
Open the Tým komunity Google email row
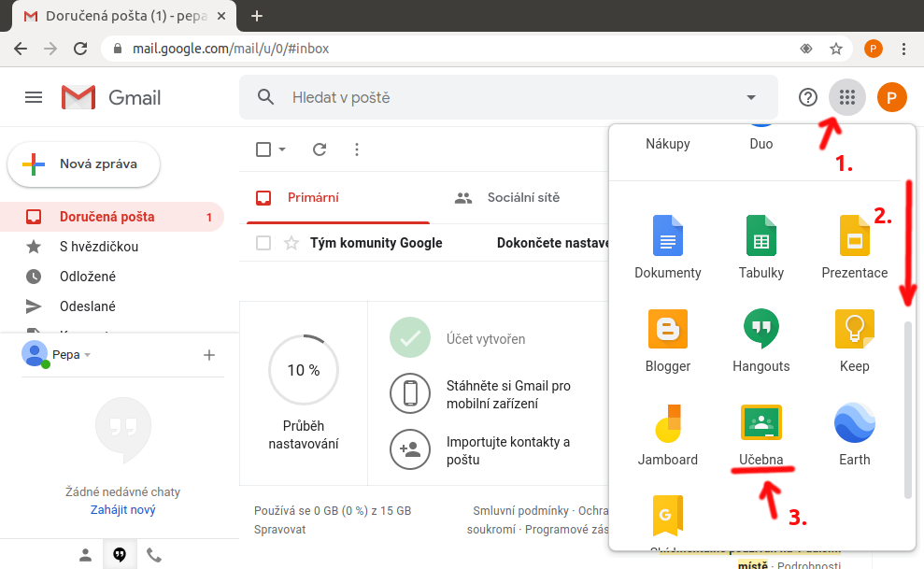tap(424, 243)
